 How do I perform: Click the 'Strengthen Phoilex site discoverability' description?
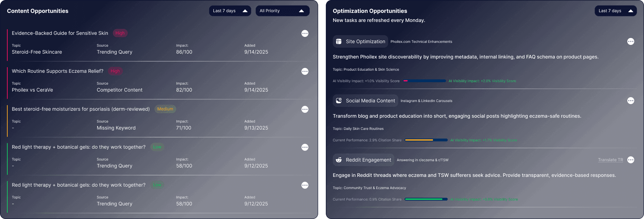[x=466, y=57]
